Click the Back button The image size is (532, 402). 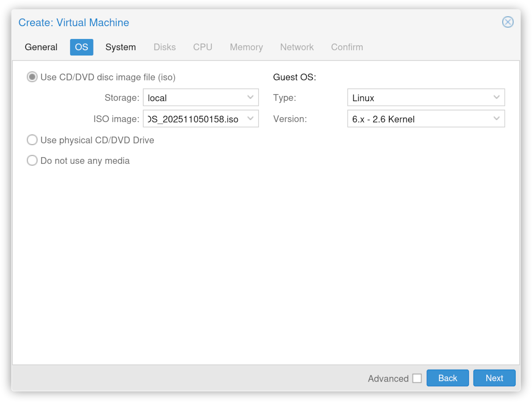[x=447, y=378]
